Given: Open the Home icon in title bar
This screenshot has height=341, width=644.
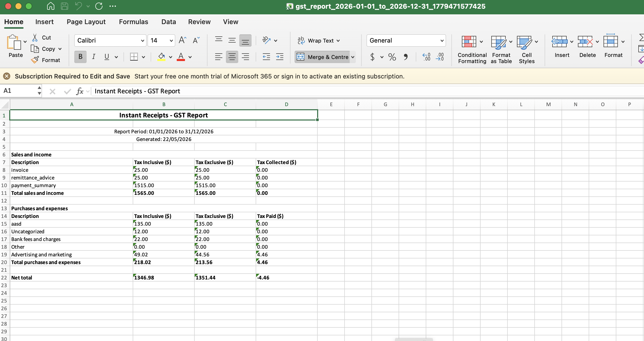Looking at the screenshot, I should pos(50,6).
